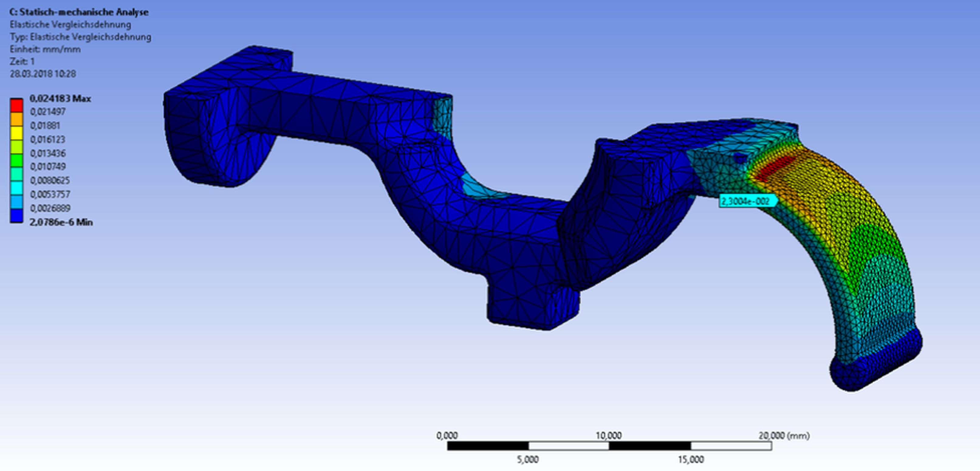Select the legend value 0,0026889
The width and height of the screenshot is (980, 471).
click(50, 208)
